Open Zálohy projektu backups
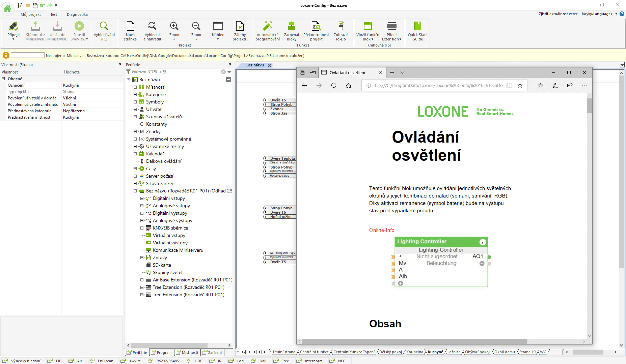Viewport: 626px width, 364px height. (x=240, y=27)
